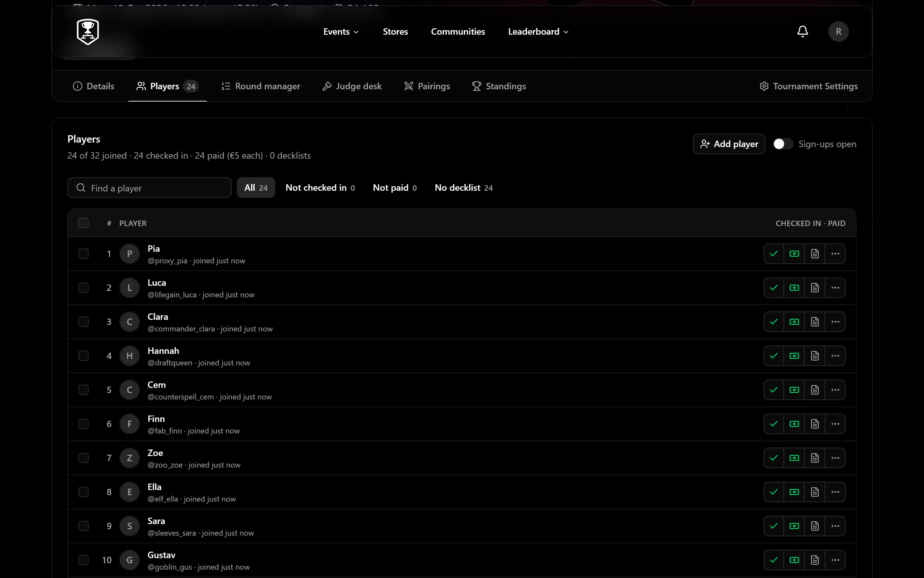Filter players by No decklist
Viewport: 924px width, 578px height.
464,188
